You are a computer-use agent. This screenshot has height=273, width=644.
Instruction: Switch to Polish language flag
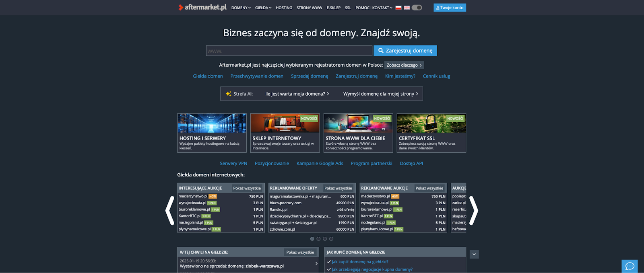coord(398,8)
